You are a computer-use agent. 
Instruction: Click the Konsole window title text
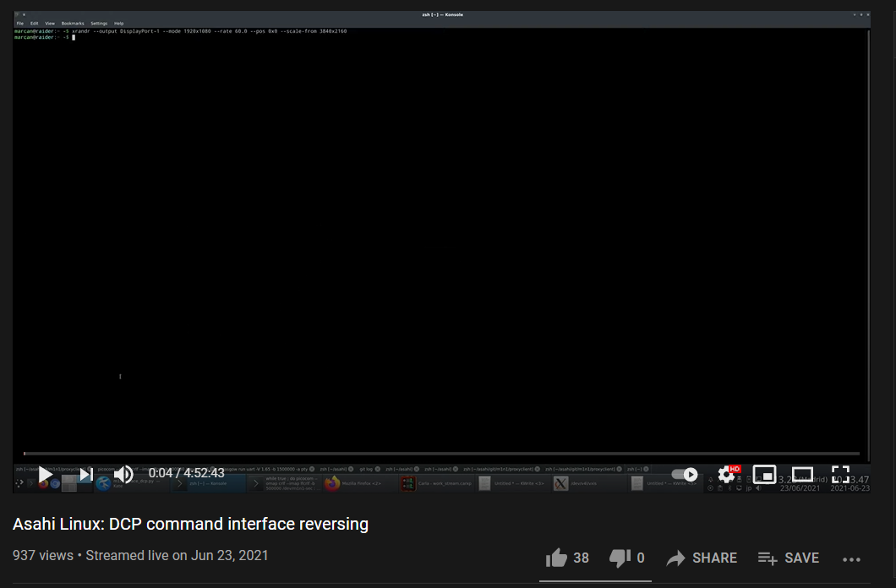442,15
